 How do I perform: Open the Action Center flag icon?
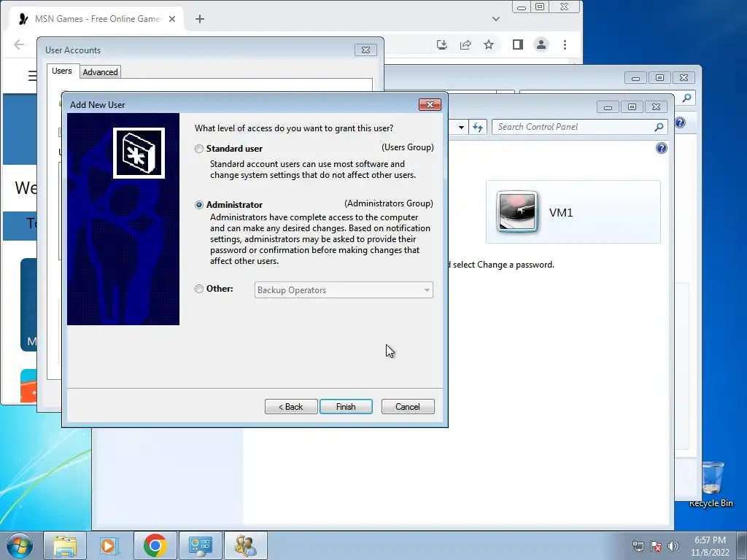656,546
